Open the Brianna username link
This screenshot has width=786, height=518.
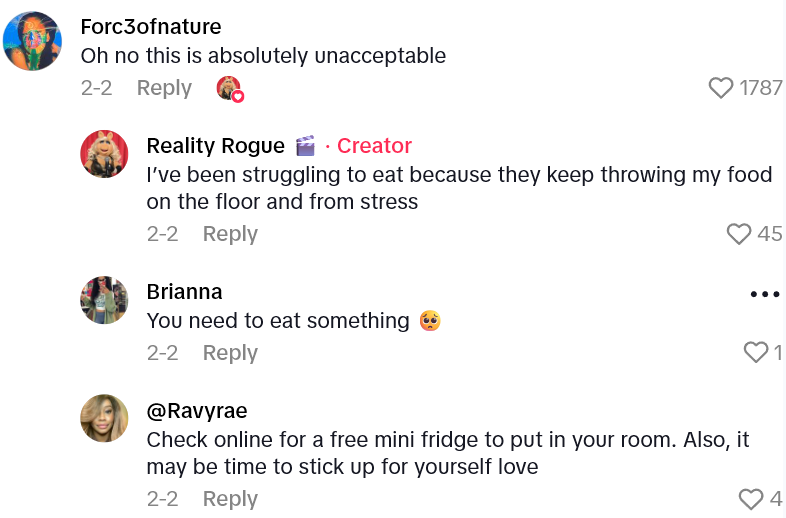click(x=184, y=292)
